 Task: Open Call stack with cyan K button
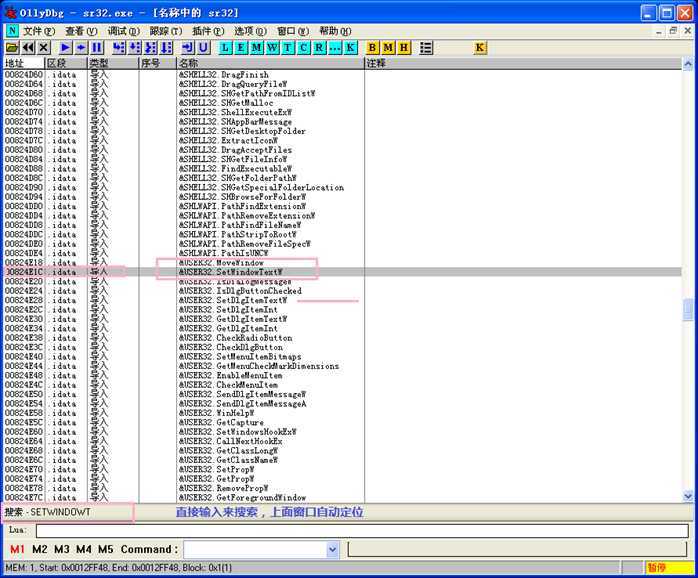(x=350, y=47)
